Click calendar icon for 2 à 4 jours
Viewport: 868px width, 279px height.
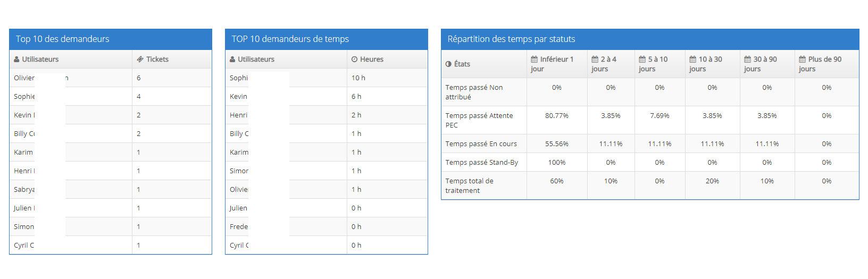[595, 60]
